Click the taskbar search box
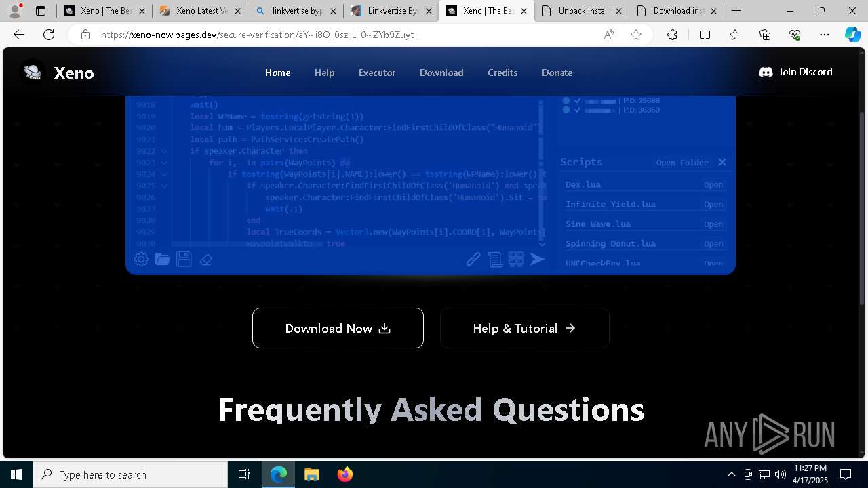The height and width of the screenshot is (488, 868). pos(130,474)
